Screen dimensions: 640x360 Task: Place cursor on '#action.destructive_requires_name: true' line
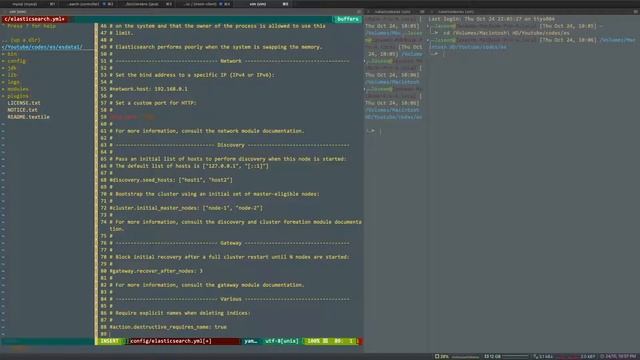click(168, 327)
